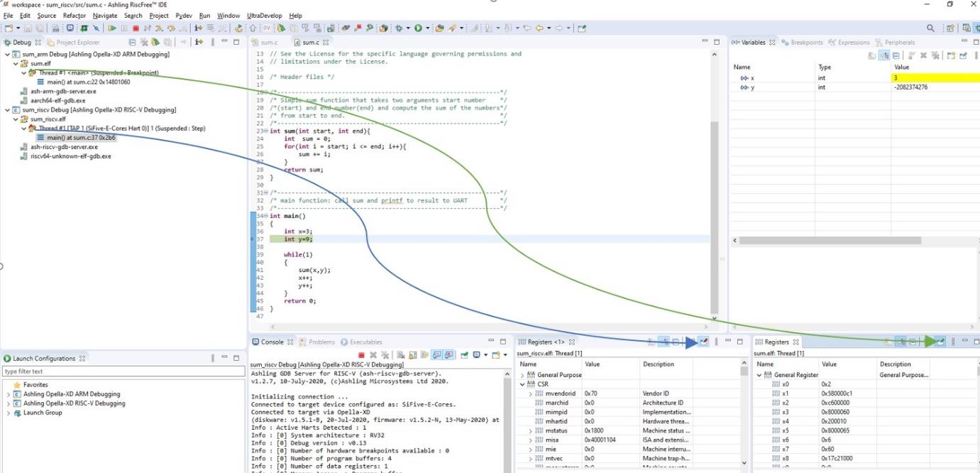Click the Step Into toolbar icon
Screen dimensions: 980x473
(158, 28)
